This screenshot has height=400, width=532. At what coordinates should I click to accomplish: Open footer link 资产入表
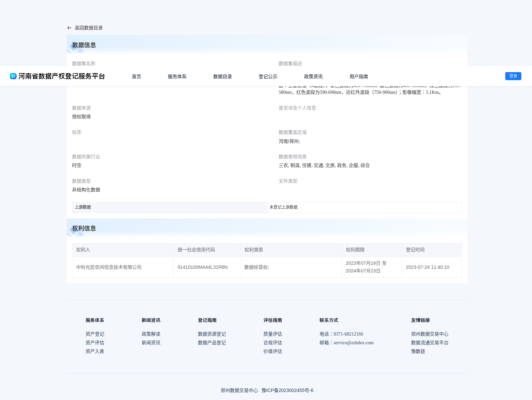point(95,351)
